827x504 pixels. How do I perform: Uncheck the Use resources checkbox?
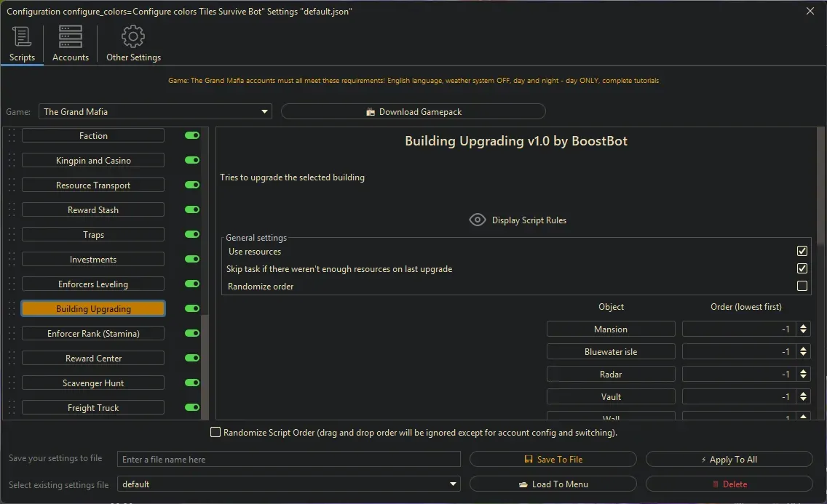click(802, 251)
